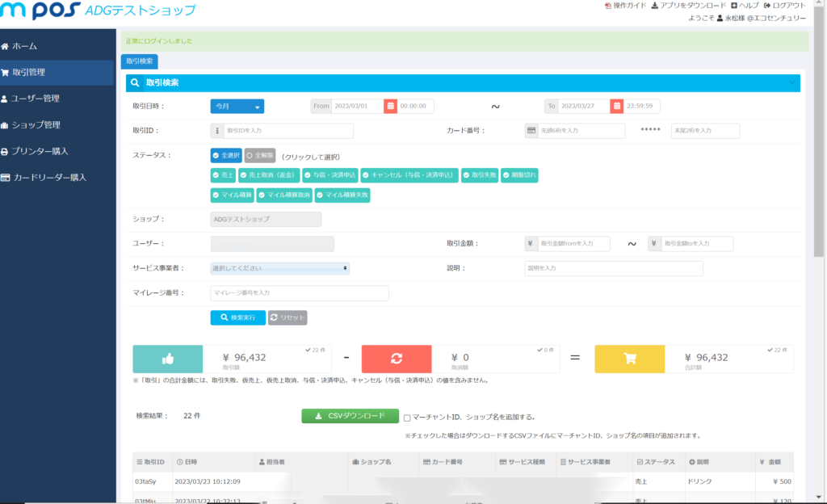The image size is (827, 504).
Task: Open the サービス事業者 select dropdown
Action: [279, 268]
